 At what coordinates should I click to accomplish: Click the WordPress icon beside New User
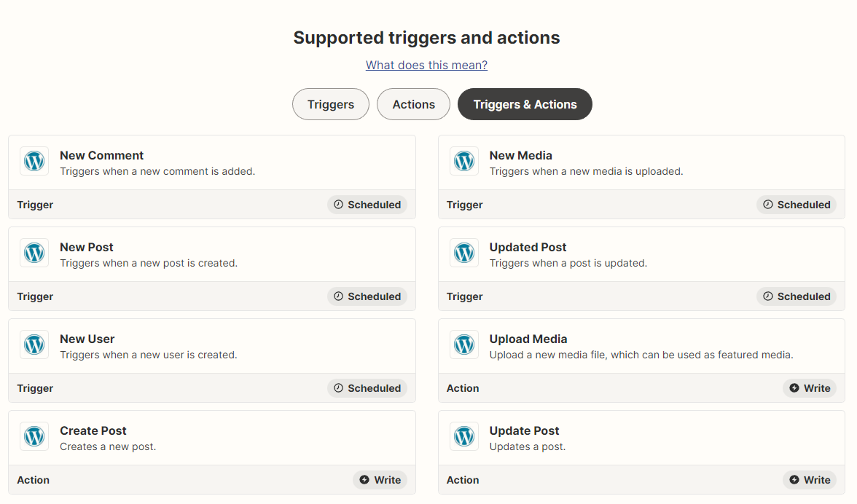point(34,344)
